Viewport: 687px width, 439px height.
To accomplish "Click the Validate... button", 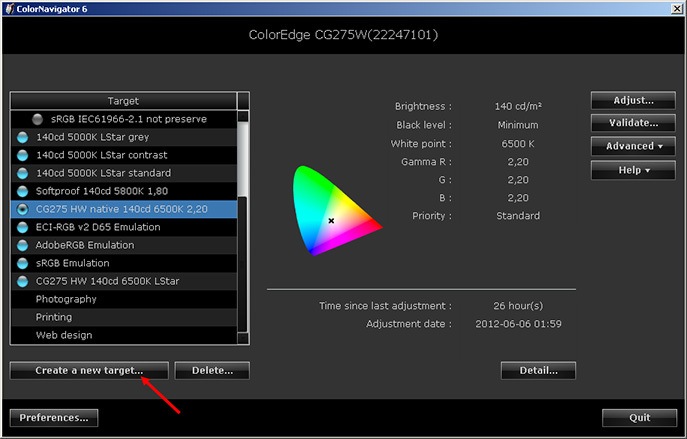I will tap(633, 123).
